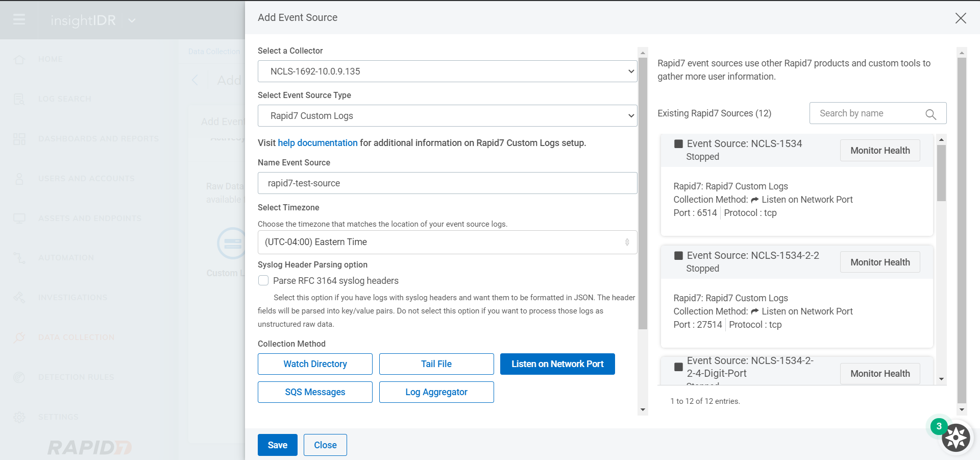Open the hamburger menu icon

pyautogui.click(x=19, y=20)
